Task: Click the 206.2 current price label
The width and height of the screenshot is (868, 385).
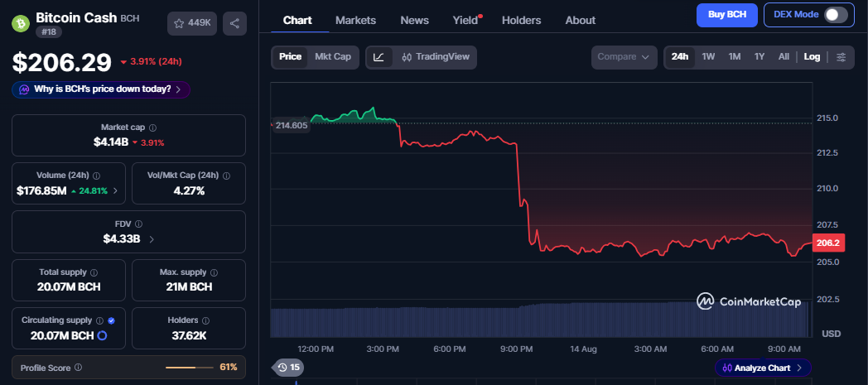Action: 828,243
